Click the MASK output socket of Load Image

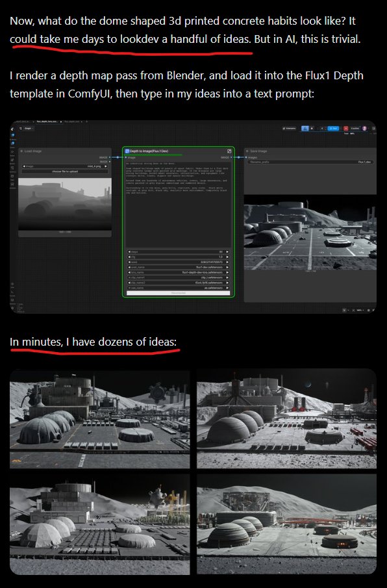[110, 162]
